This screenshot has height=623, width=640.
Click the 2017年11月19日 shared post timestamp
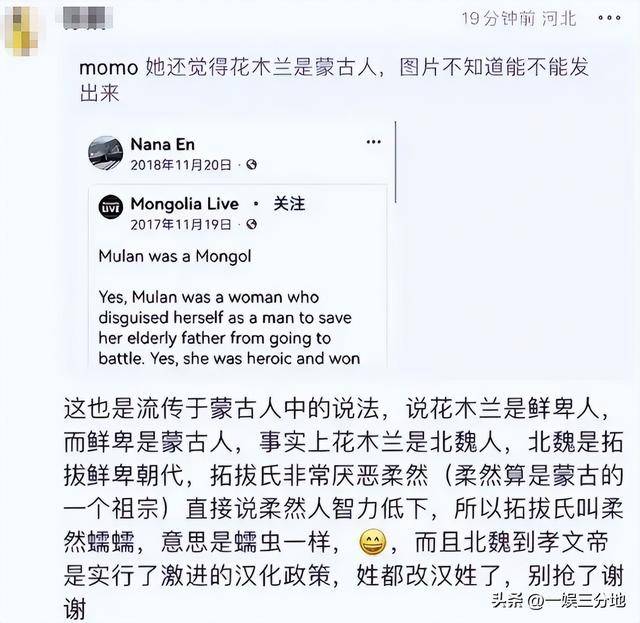181,225
